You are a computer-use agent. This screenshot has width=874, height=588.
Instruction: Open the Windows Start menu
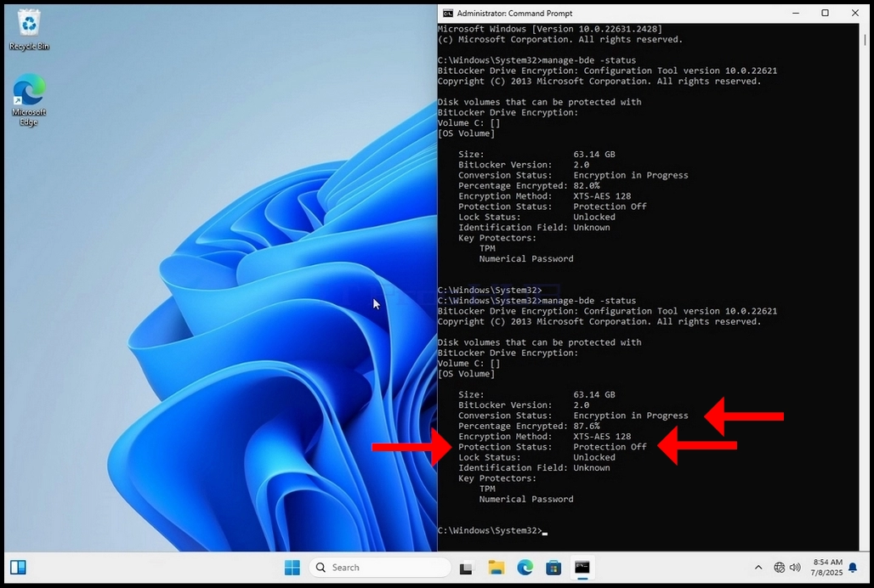click(292, 568)
